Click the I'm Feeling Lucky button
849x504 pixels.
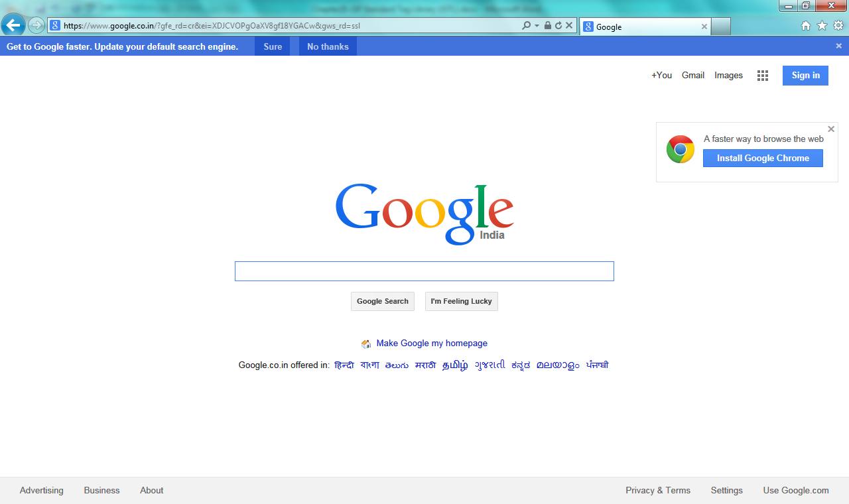(x=461, y=301)
